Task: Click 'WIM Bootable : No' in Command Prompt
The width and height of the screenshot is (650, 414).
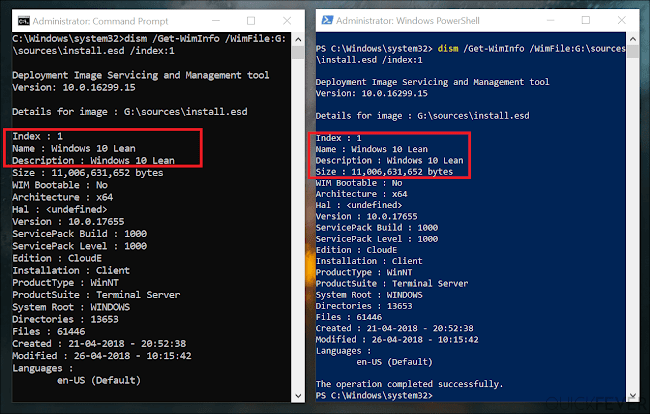Action: click(x=60, y=185)
